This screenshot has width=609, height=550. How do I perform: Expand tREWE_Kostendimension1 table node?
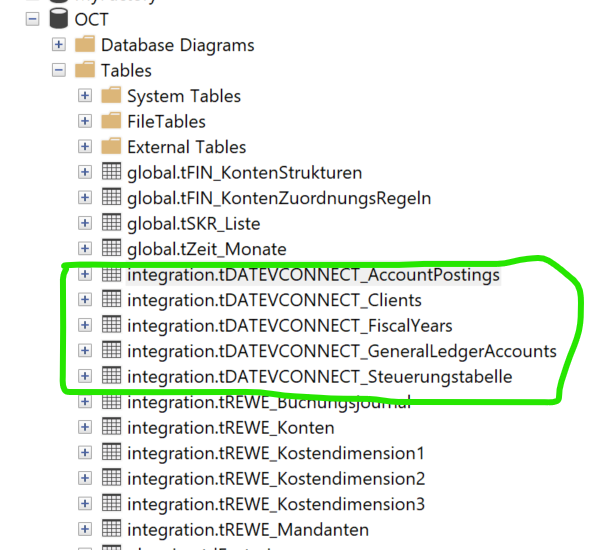click(85, 453)
